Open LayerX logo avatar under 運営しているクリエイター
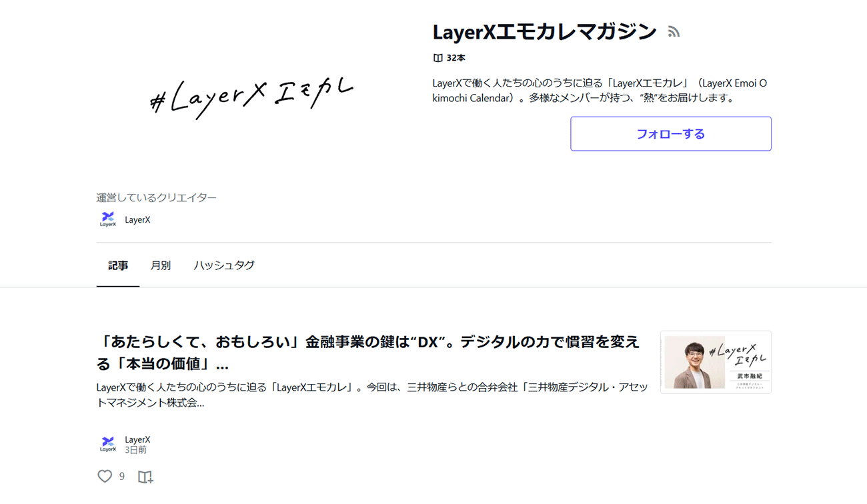 click(108, 219)
